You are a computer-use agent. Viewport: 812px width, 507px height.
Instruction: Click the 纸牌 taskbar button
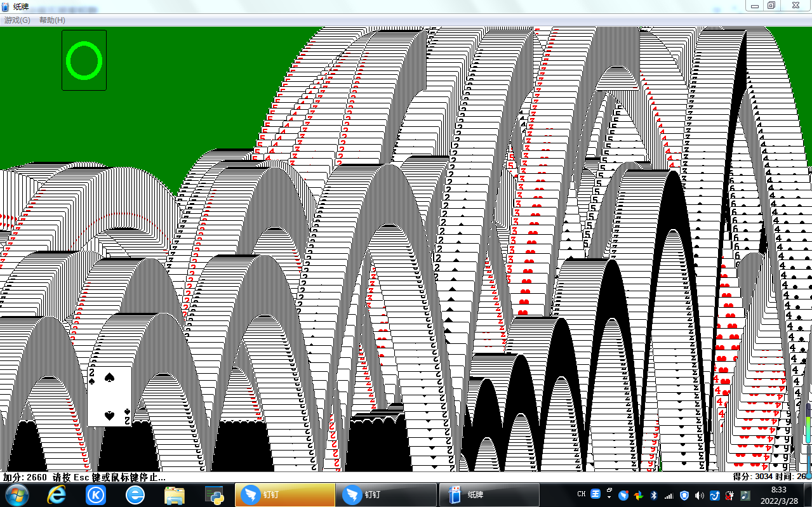click(x=489, y=495)
